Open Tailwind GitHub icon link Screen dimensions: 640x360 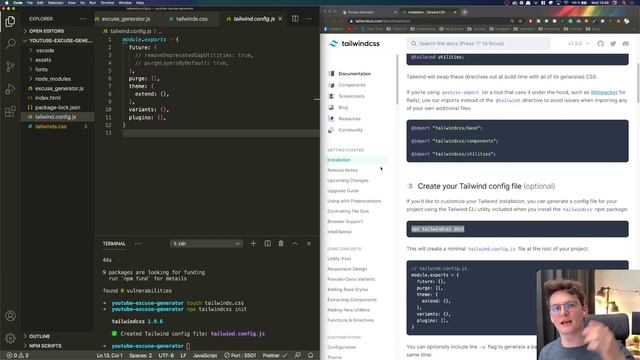[x=600, y=43]
